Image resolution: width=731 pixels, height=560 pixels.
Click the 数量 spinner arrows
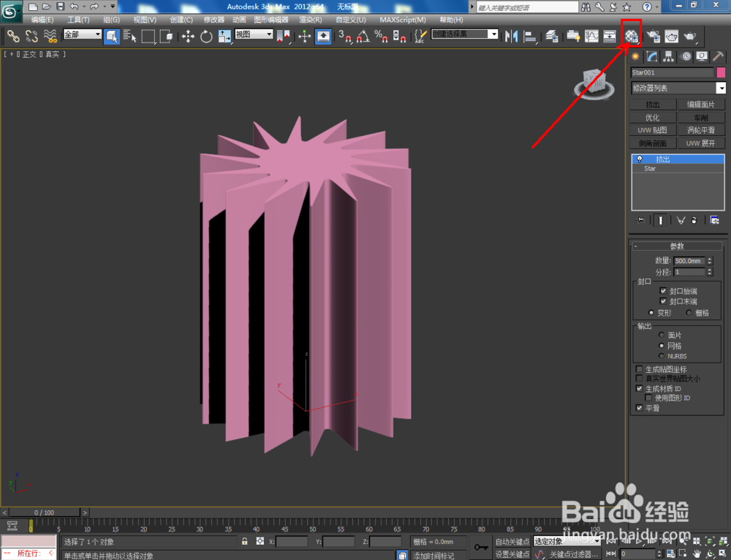[x=710, y=261]
